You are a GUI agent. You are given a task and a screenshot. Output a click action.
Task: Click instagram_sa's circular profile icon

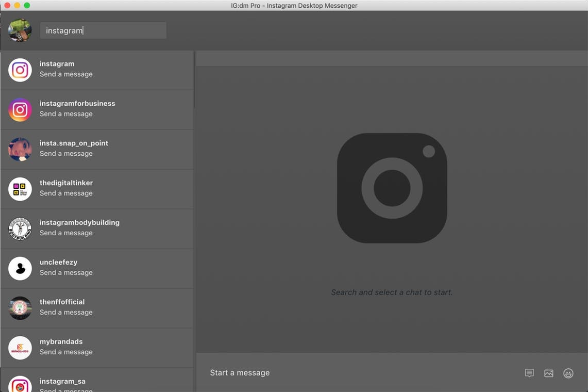point(20,384)
